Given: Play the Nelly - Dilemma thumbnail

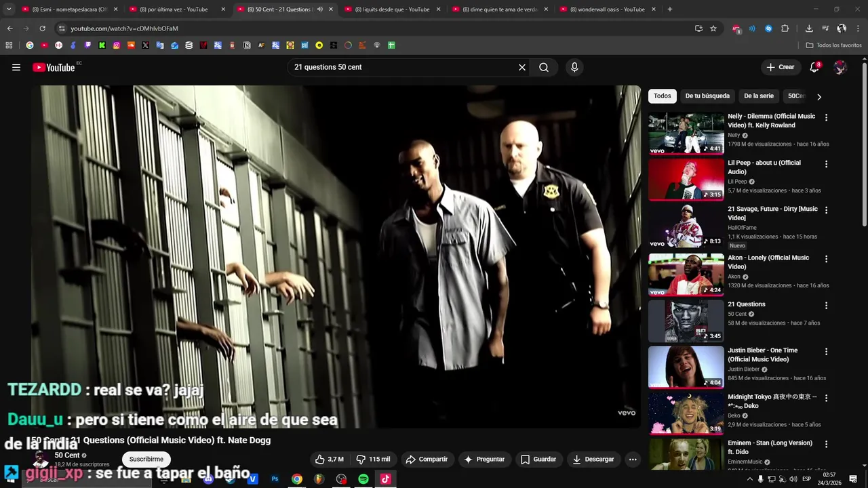Looking at the screenshot, I should click(686, 133).
